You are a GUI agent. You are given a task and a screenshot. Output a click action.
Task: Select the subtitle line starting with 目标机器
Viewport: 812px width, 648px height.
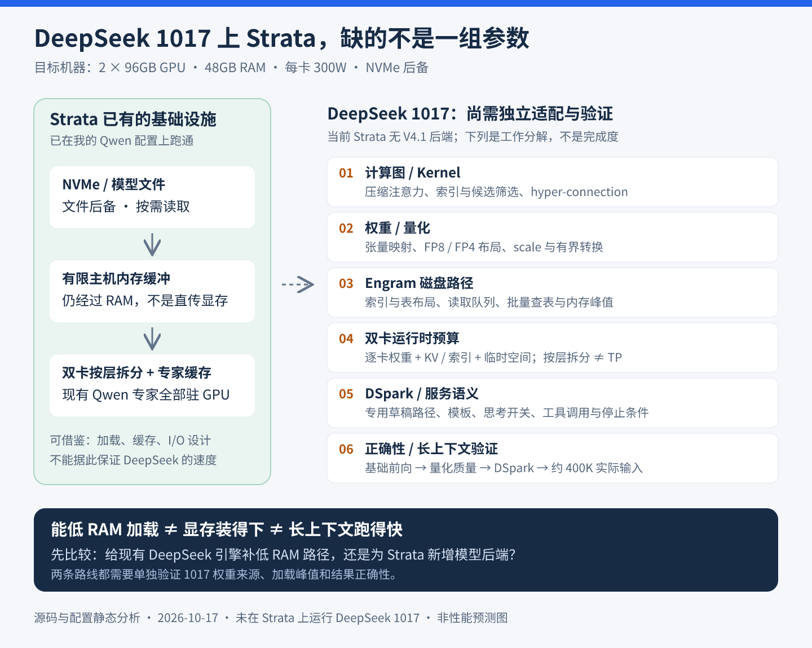231,68
